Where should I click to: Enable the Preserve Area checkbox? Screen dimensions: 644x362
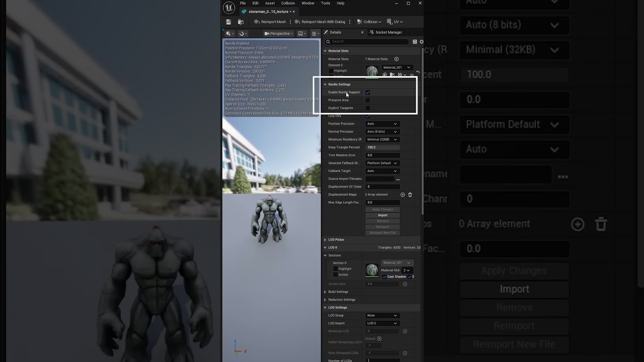[368, 100]
